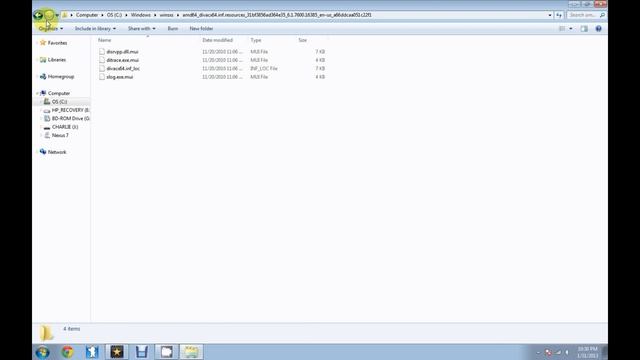Click the New folder button
Screen dimensions: 640x360
[201, 29]
